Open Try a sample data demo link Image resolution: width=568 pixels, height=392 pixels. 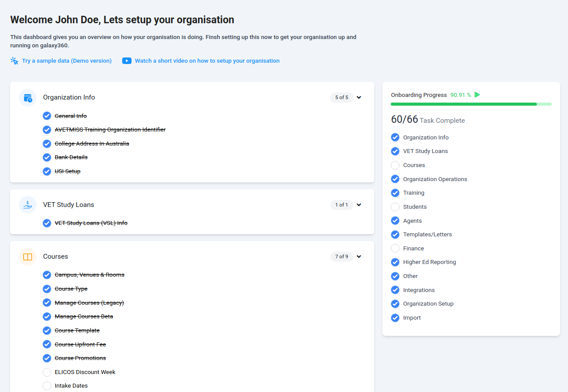67,61
